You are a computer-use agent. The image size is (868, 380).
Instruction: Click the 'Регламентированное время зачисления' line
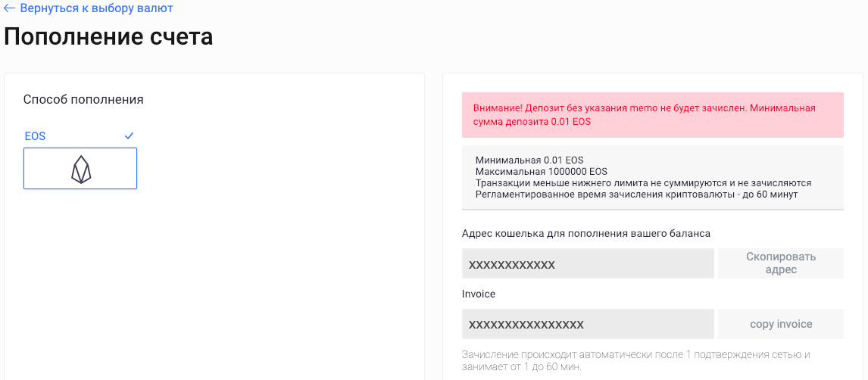(636, 195)
